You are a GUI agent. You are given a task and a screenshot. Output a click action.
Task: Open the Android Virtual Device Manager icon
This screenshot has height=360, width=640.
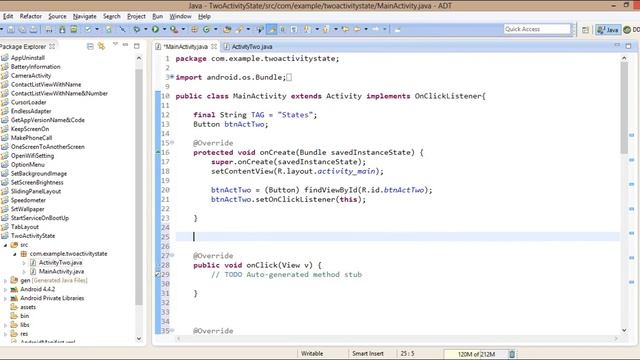coord(73,29)
